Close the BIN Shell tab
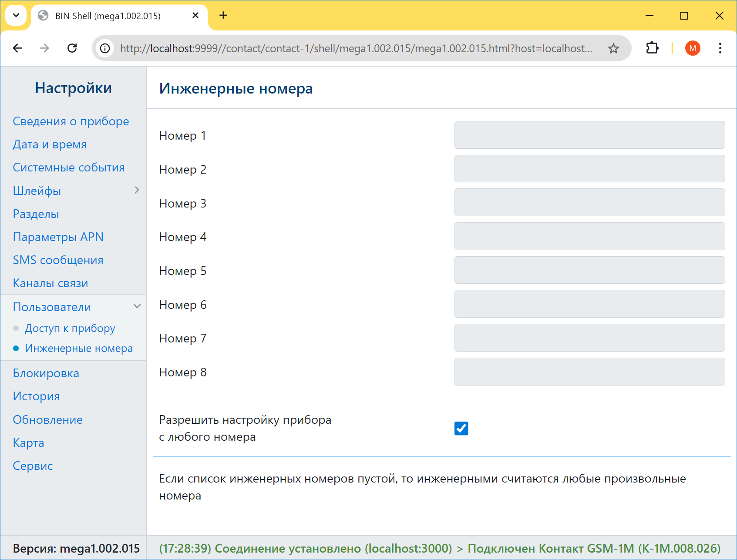Image resolution: width=737 pixels, height=560 pixels. (195, 16)
